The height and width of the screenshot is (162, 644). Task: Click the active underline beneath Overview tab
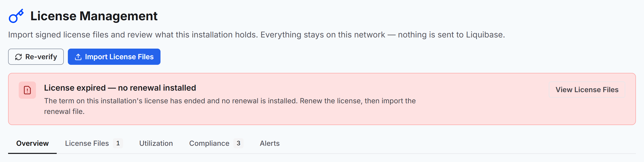32,153
